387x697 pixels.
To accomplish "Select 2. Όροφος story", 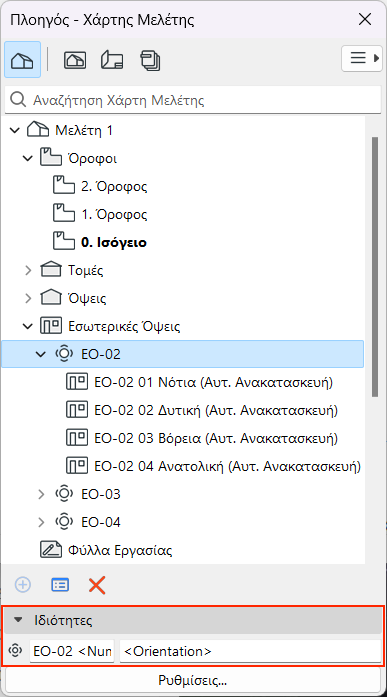I will [x=114, y=186].
